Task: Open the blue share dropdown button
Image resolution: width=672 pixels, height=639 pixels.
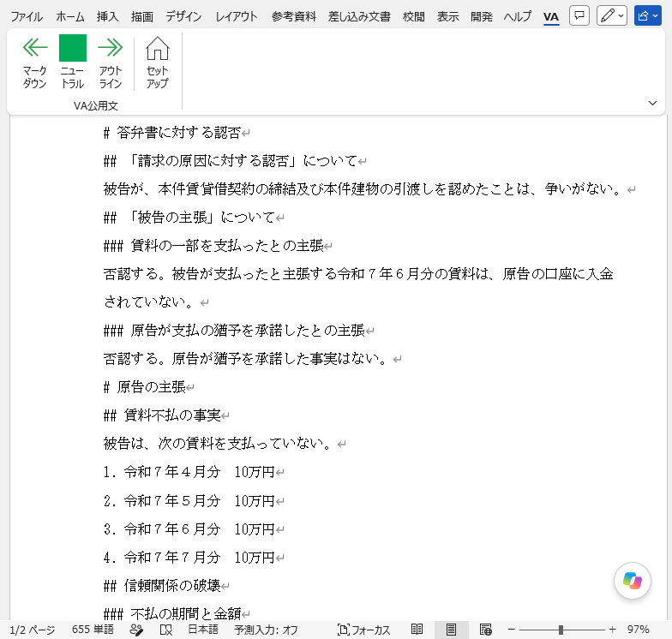Action: coord(648,16)
